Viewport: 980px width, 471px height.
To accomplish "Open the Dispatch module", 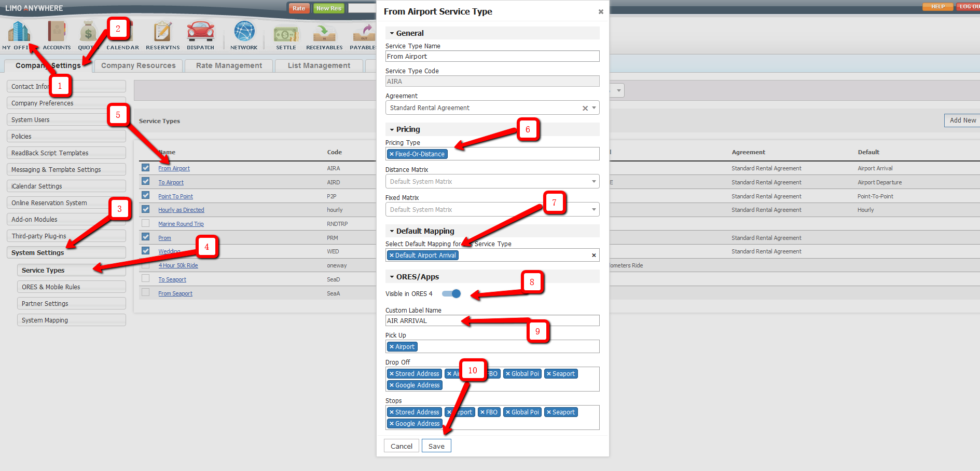I will click(200, 32).
